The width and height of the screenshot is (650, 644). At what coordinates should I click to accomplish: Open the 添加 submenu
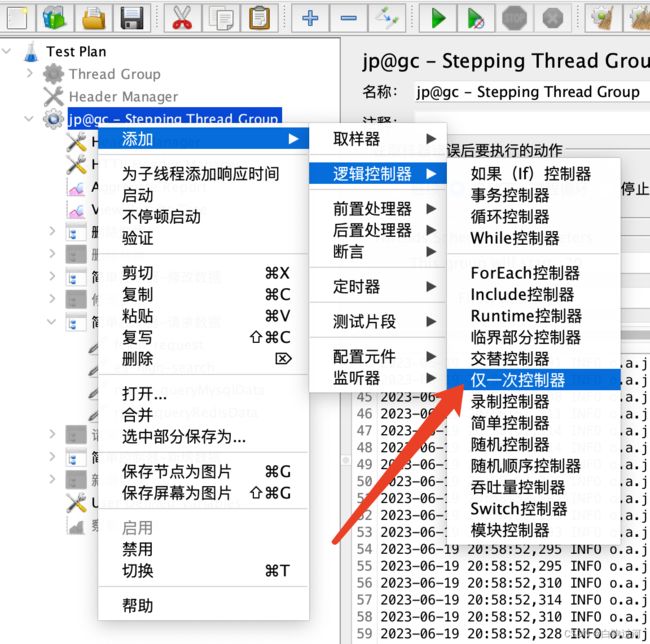203,139
